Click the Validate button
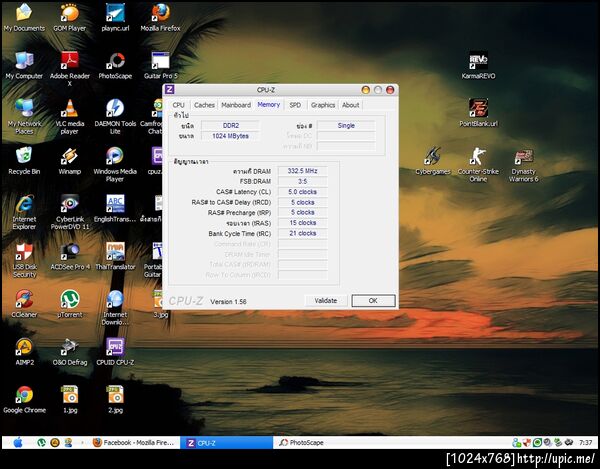 (x=326, y=301)
